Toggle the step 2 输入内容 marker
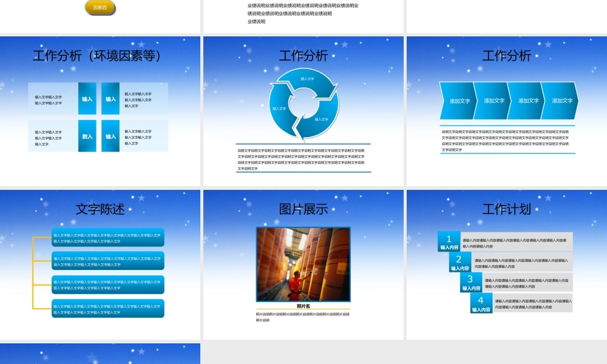The width and height of the screenshot is (607, 364). [459, 262]
